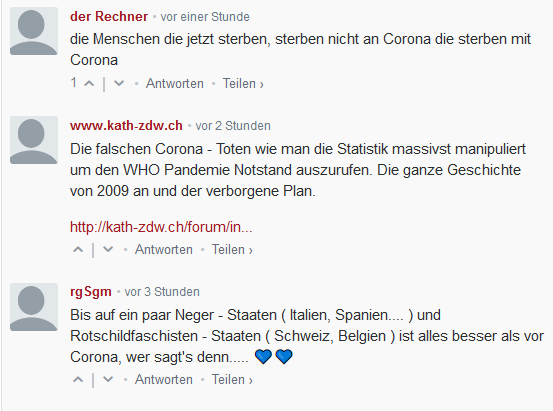Image resolution: width=553 pixels, height=411 pixels.
Task: Downvote rgSgm's comment
Action: click(x=108, y=380)
